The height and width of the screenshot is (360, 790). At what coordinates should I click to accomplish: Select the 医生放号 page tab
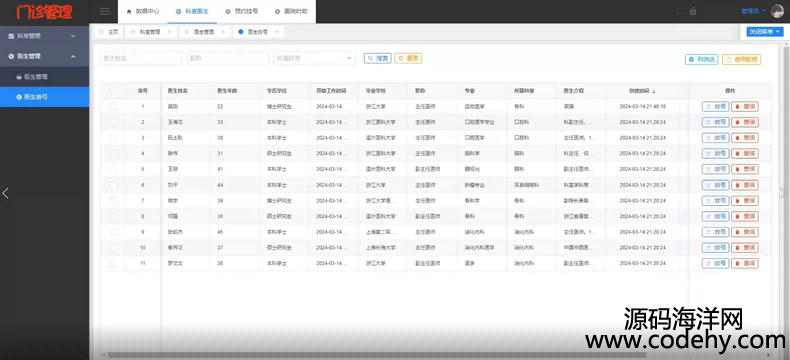click(x=257, y=32)
